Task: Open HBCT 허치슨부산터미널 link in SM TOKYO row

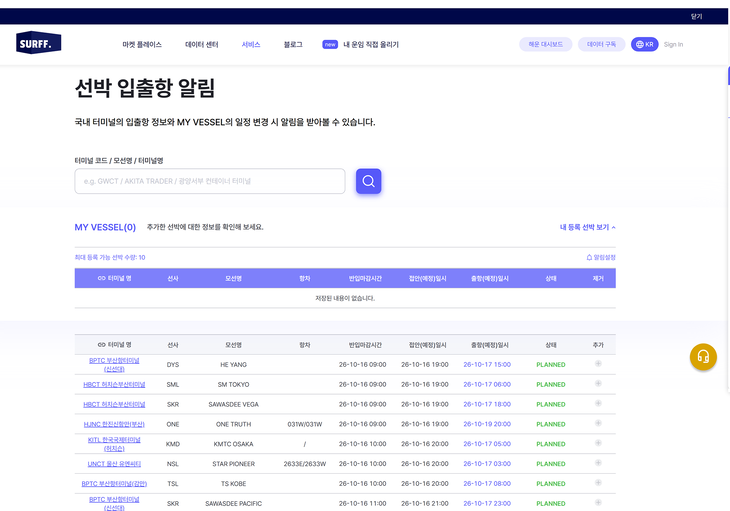Action: 114,384
